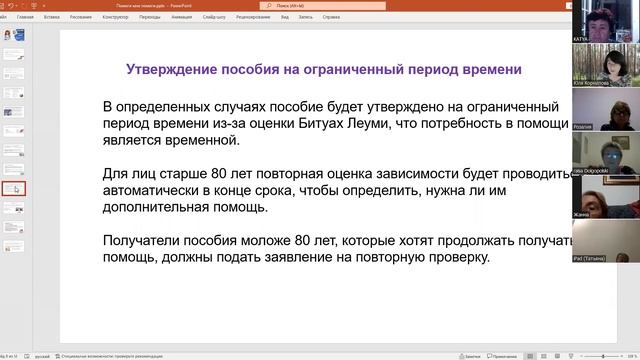640x360 pixels.
Task: Click the PowerPoint search box
Action: click(322, 6)
